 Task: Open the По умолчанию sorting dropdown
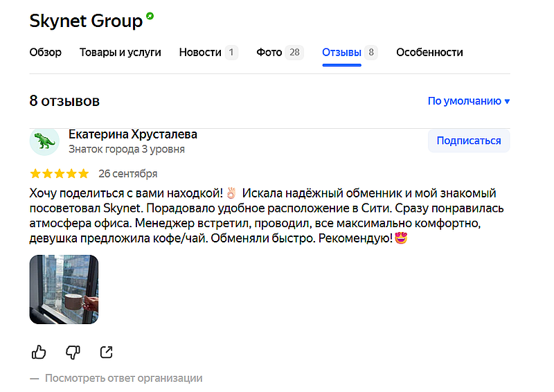468,101
